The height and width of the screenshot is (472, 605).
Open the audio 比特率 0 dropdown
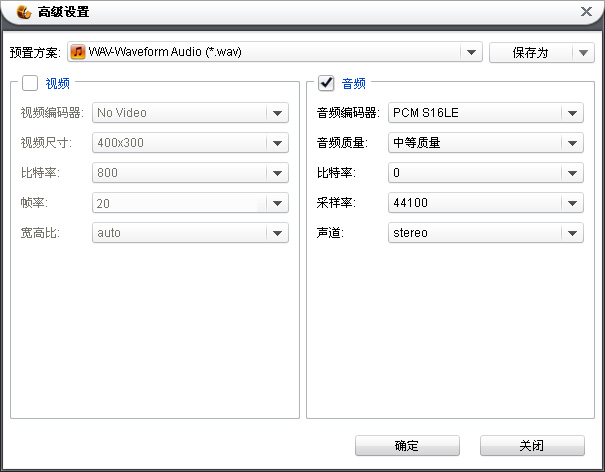(x=486, y=173)
